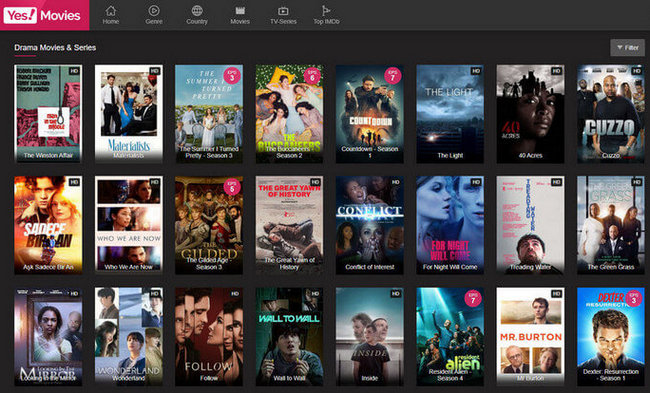
Task: Open The Light movie poster
Action: pos(450,114)
